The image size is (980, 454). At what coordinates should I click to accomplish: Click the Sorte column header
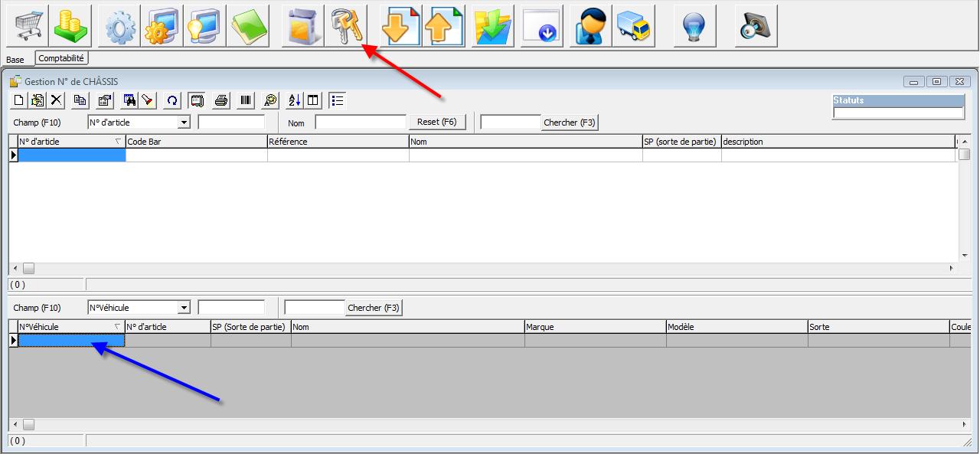[x=879, y=327]
